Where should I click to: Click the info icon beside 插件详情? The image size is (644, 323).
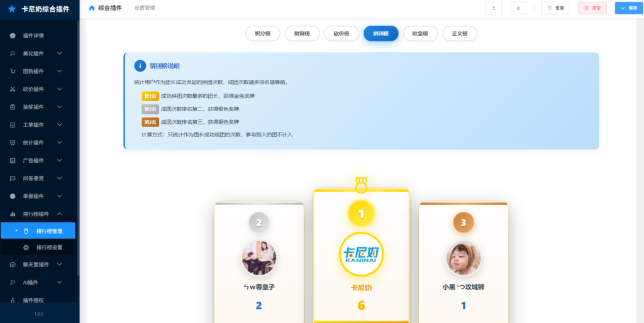pos(13,36)
